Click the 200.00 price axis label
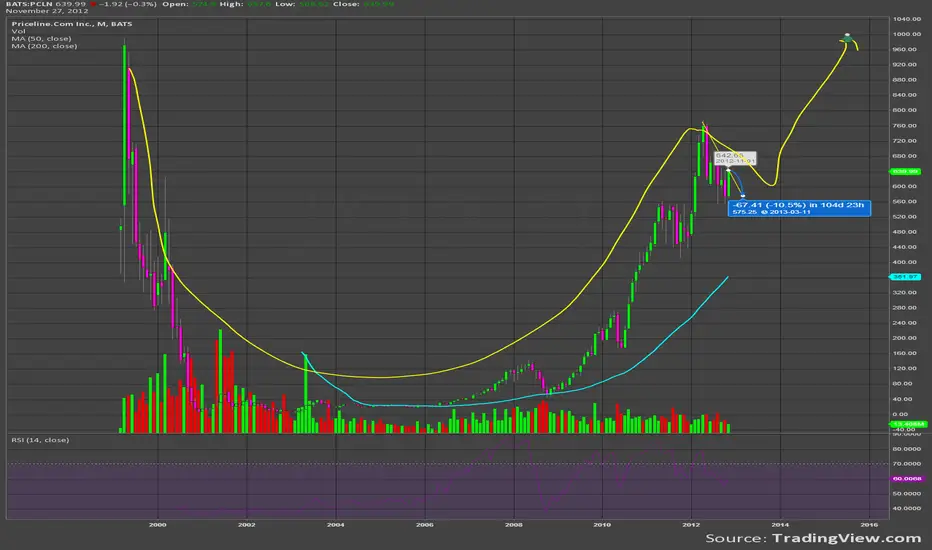This screenshot has height=550, width=932. pyautogui.click(x=904, y=338)
